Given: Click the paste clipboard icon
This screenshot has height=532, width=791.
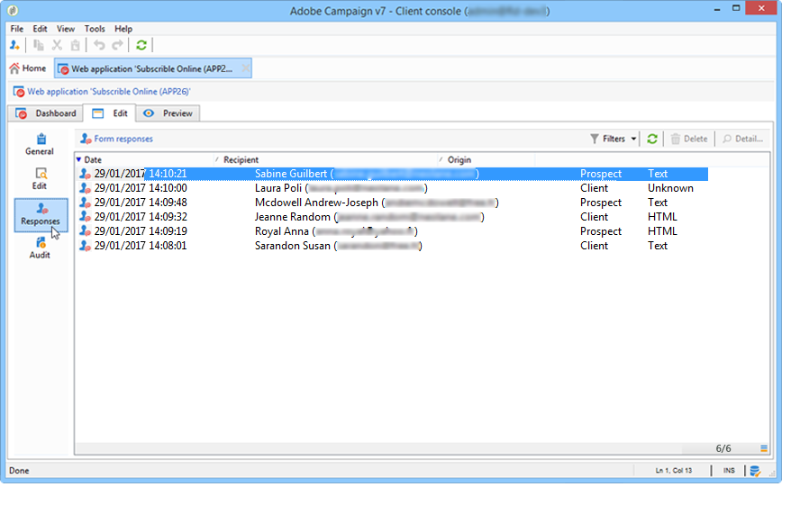Looking at the screenshot, I should [75, 45].
